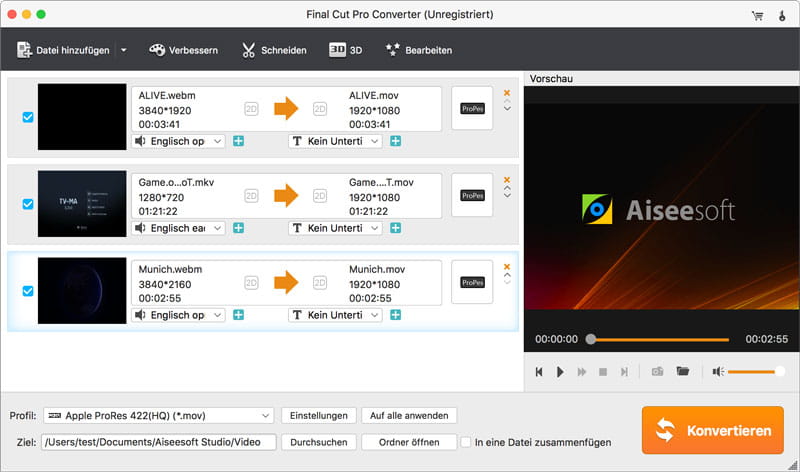Adjust the volume slider
This screenshot has height=472, width=800.
point(756,371)
